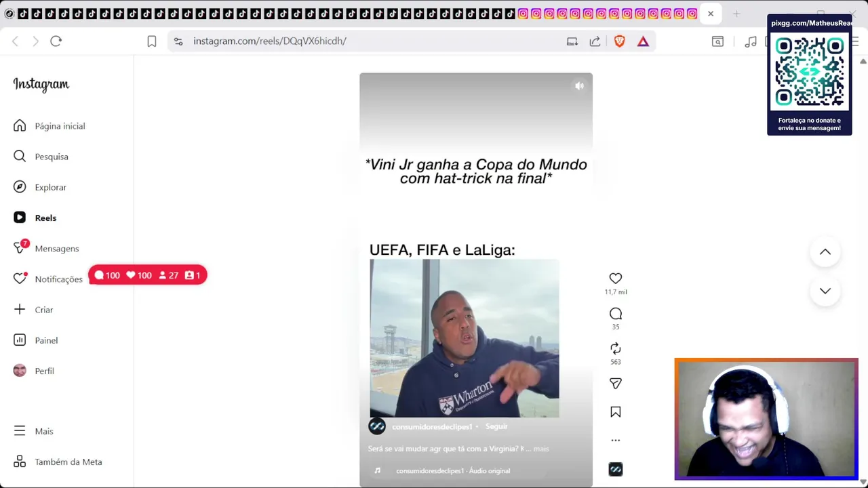Save the reel with bookmark icon
Screen dimensions: 868x488
615,412
